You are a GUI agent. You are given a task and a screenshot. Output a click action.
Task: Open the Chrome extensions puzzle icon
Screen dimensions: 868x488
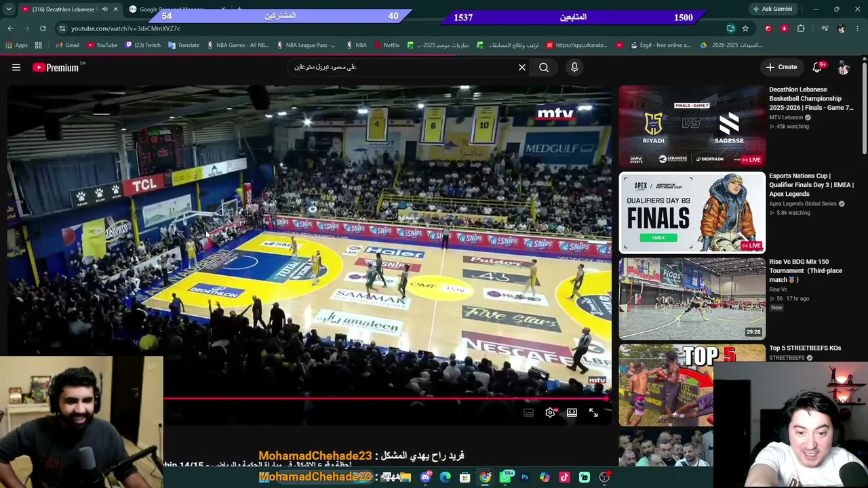tap(801, 28)
